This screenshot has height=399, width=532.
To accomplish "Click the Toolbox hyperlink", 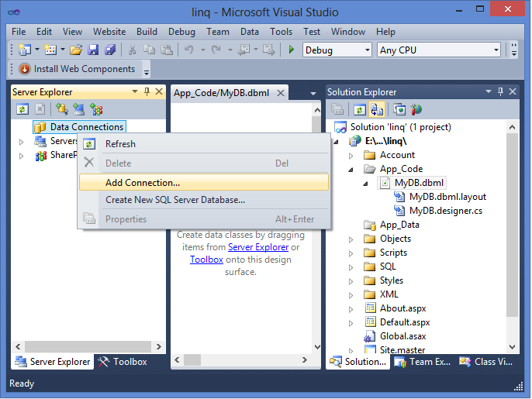I will [x=206, y=260].
